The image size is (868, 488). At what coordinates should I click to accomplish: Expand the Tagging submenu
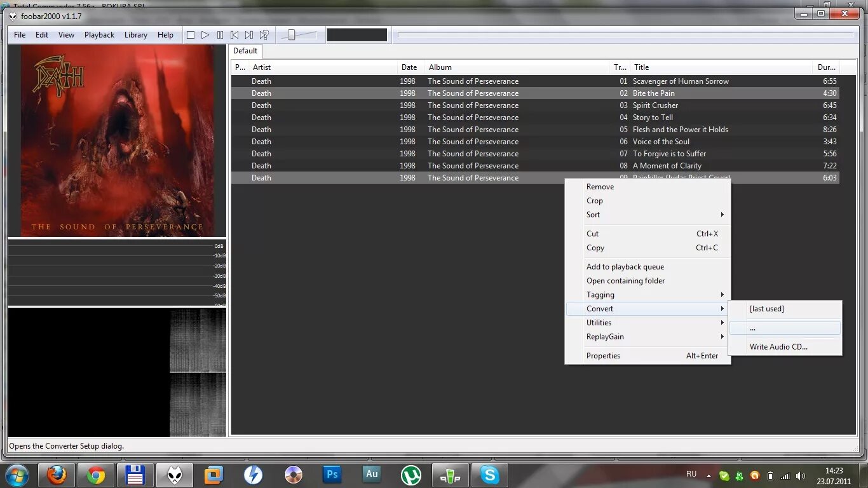point(648,295)
